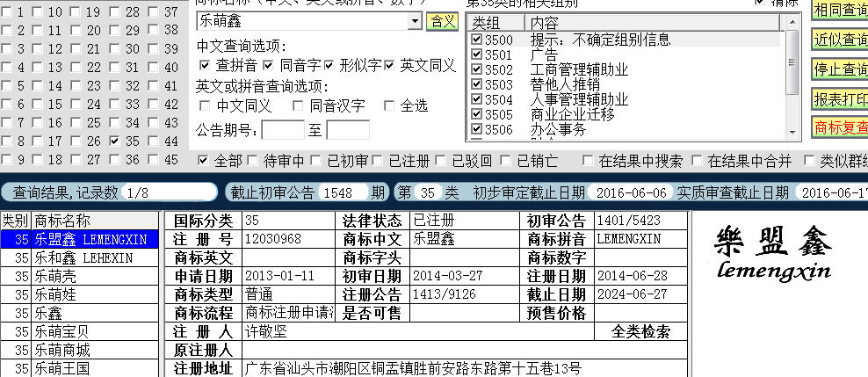This screenshot has height=377, width=868.
Task: Uncheck the class 35 checkbox
Action: coord(114,141)
